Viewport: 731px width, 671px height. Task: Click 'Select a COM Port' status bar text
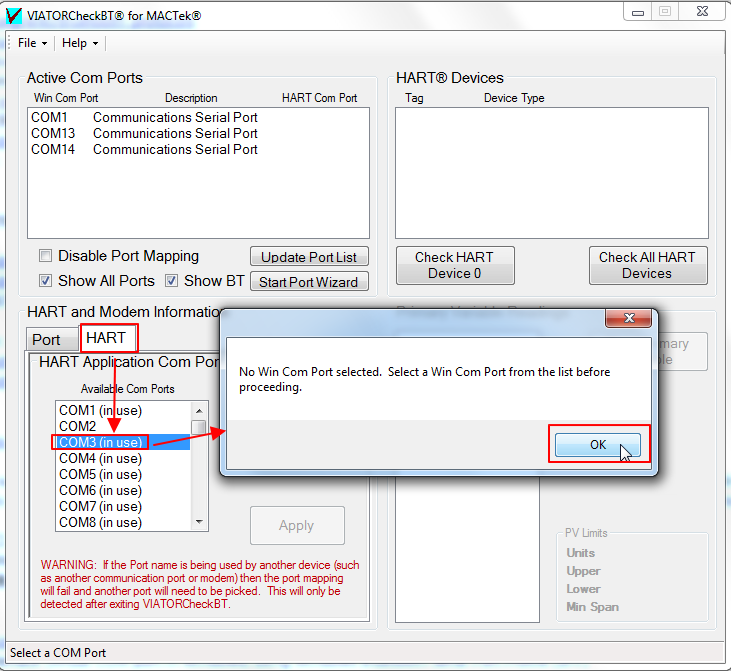58,652
